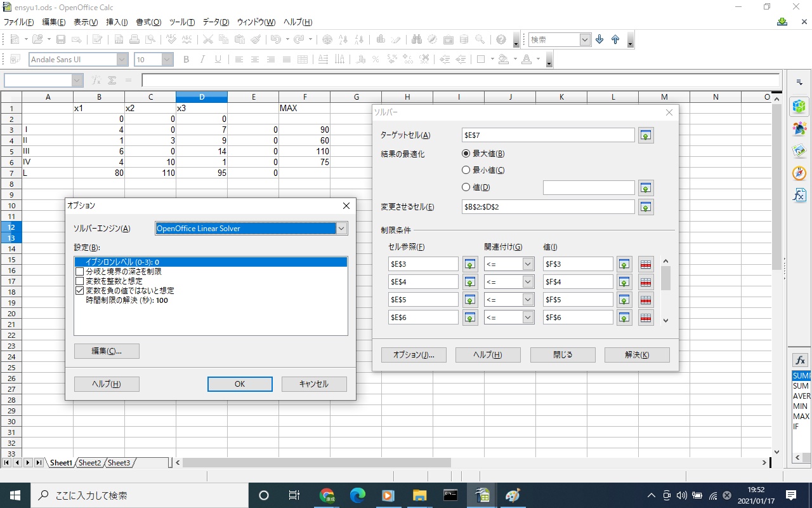Screen dimensions: 812x508
Task: Click shrink icon beside the target cell field
Action: click(x=646, y=135)
